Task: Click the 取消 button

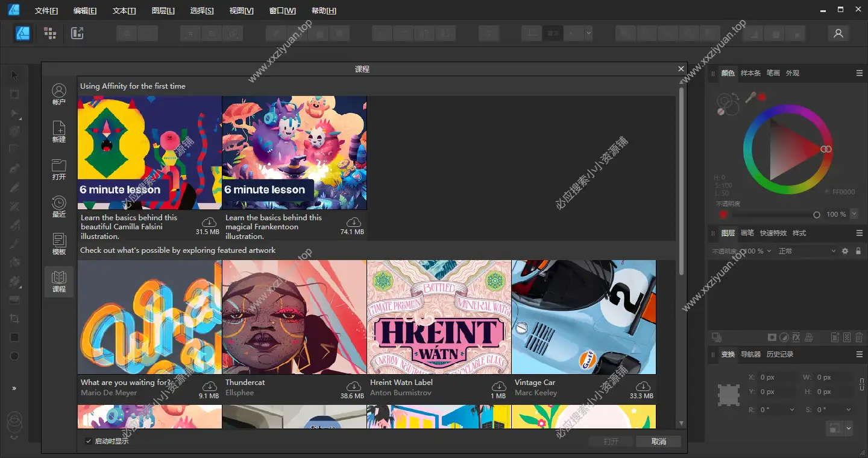Action: 658,441
